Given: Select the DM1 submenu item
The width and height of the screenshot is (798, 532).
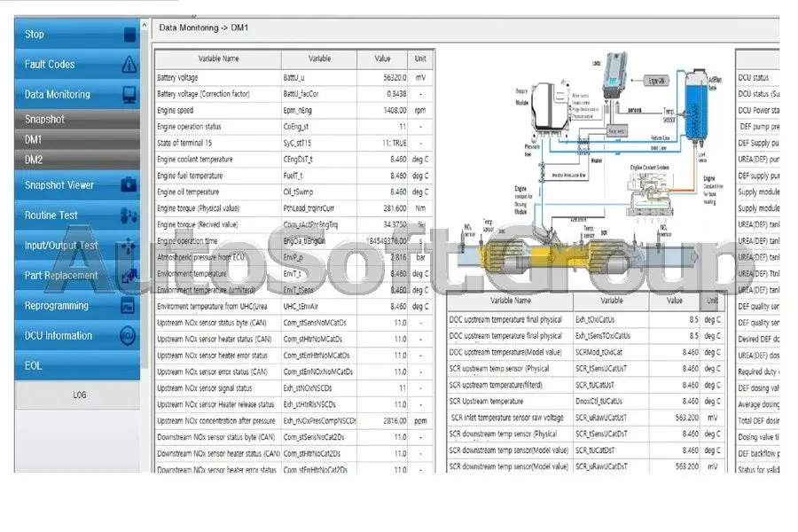Looking at the screenshot, I should [77, 139].
